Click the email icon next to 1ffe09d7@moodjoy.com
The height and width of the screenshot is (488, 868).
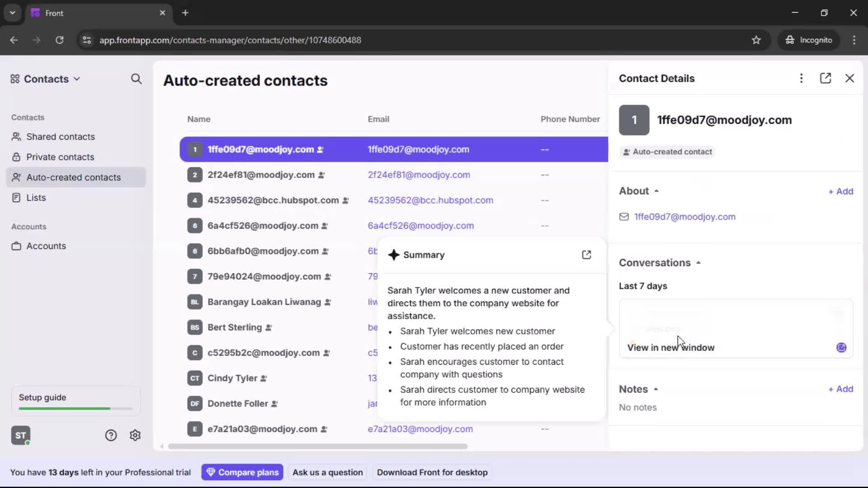624,217
